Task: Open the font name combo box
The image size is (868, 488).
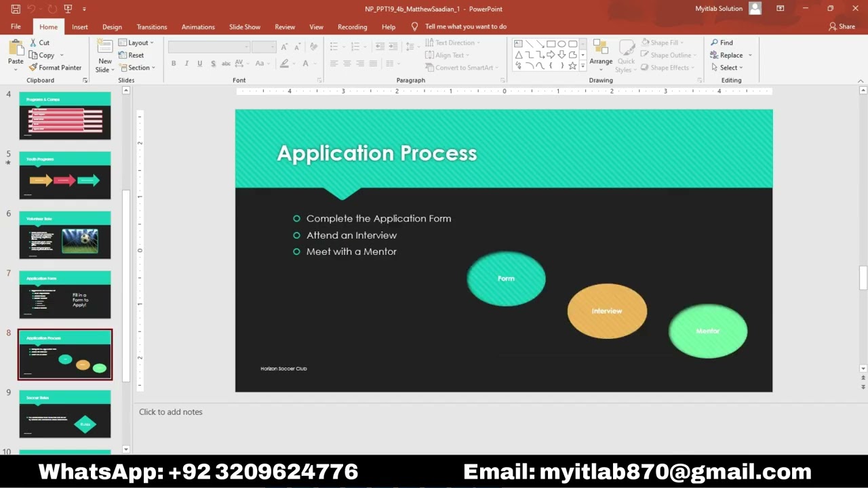Action: click(209, 47)
